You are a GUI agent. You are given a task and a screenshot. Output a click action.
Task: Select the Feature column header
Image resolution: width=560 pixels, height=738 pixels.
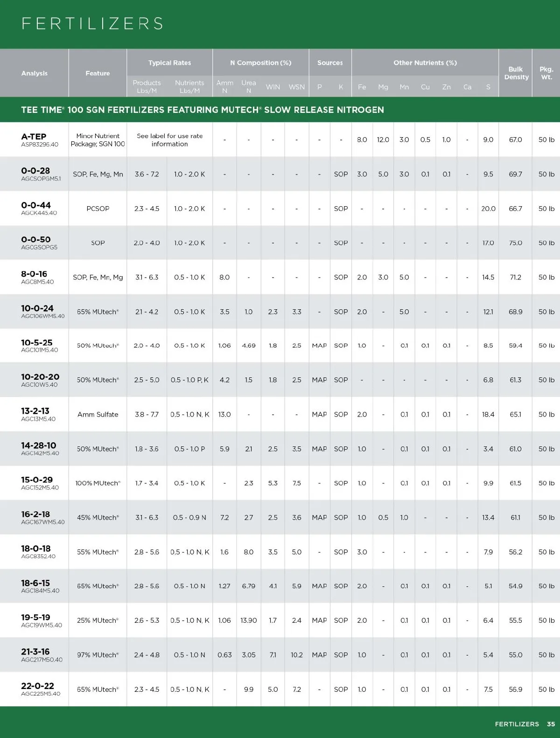pyautogui.click(x=98, y=73)
